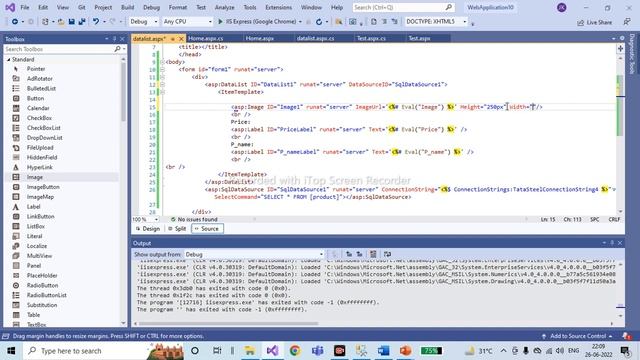Collapse the form tag on line 10
Screen dimensions: 640x360
[162, 70]
